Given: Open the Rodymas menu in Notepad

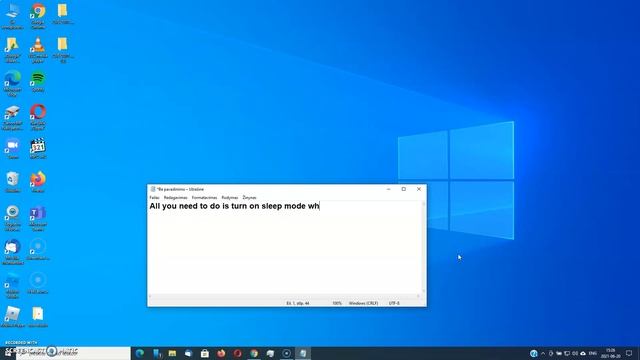Looking at the screenshot, I should 230,198.
